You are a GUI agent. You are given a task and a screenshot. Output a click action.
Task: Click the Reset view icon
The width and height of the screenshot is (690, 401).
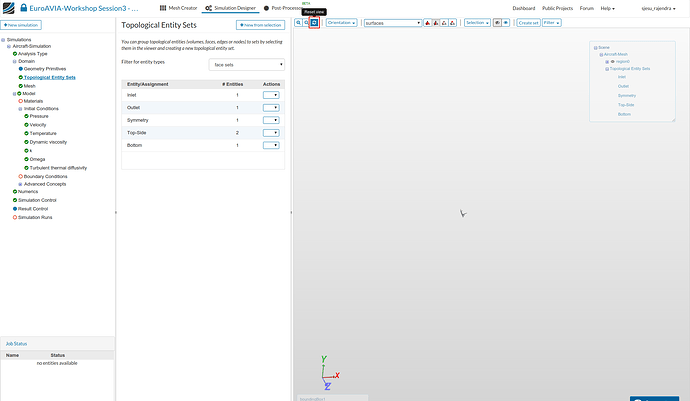(314, 22)
